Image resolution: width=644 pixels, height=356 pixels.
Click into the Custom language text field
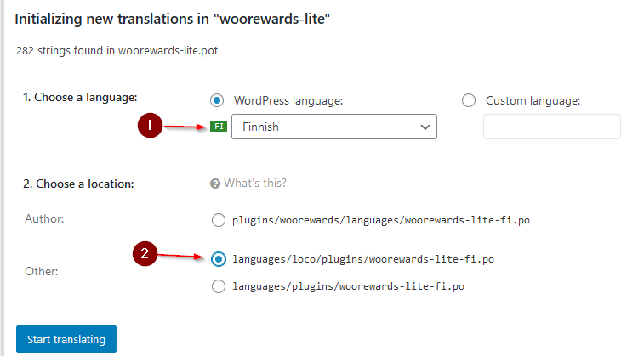[x=551, y=127]
